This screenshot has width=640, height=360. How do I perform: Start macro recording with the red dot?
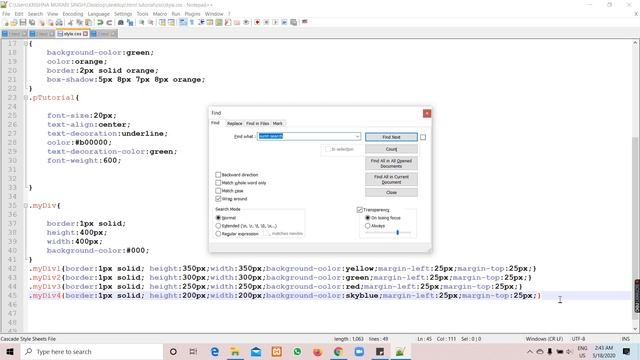click(257, 22)
